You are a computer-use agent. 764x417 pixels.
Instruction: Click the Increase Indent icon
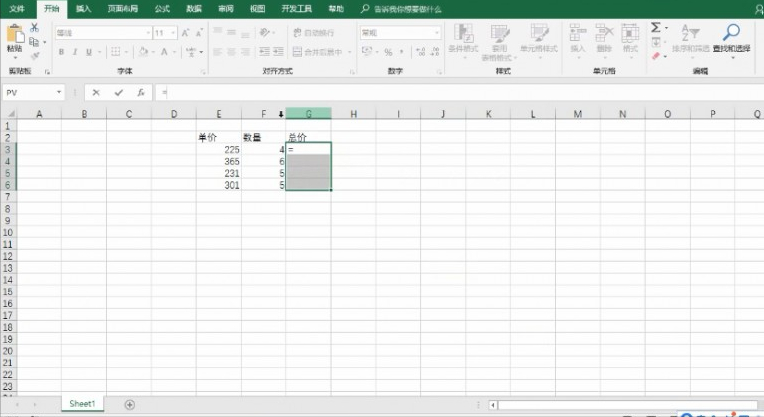pos(278,52)
